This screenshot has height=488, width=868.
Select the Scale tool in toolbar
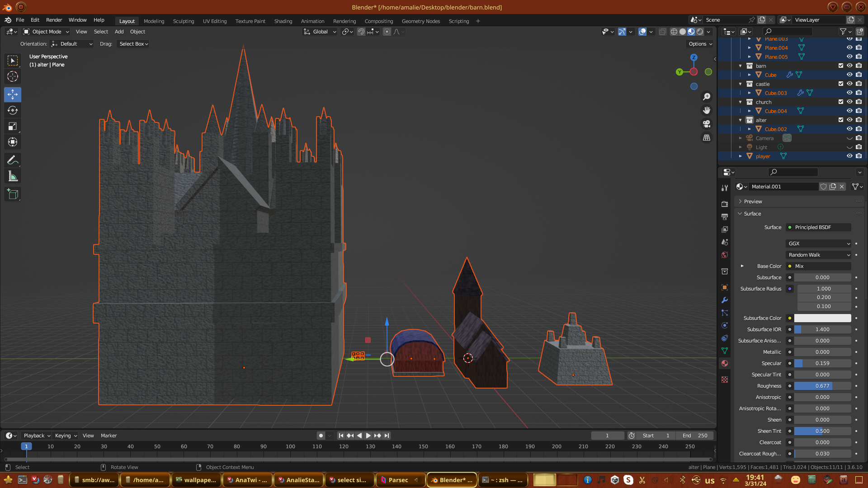[13, 127]
